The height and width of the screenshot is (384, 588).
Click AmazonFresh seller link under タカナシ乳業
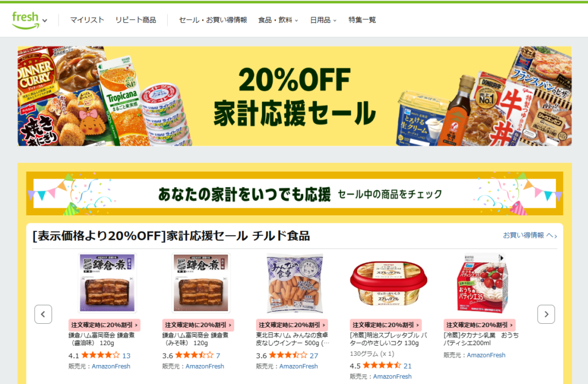(486, 355)
